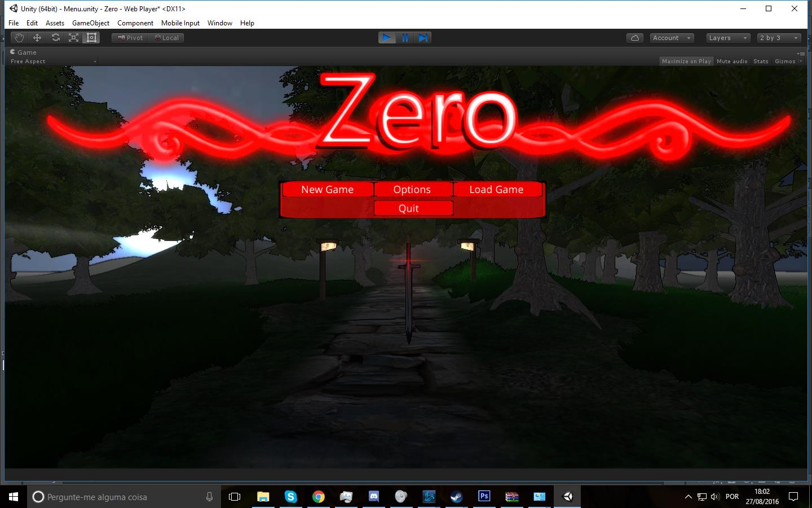Toggle Maximize on Play

coord(686,61)
